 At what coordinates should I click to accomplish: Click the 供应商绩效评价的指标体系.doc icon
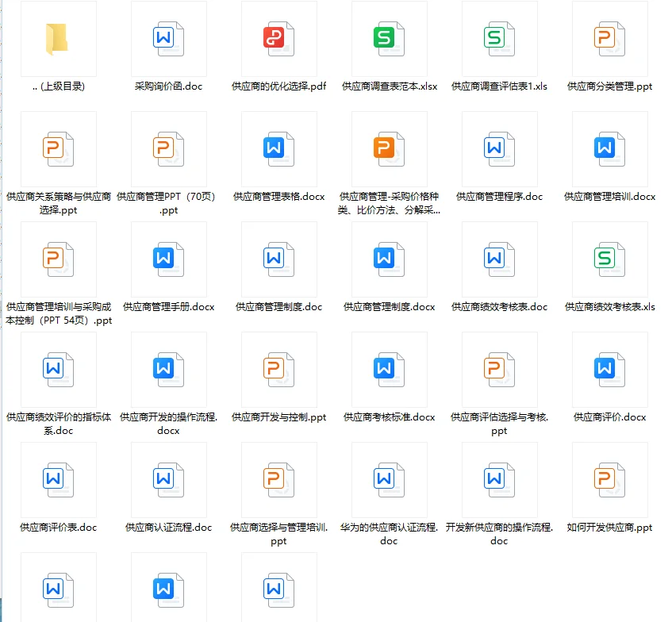point(58,369)
